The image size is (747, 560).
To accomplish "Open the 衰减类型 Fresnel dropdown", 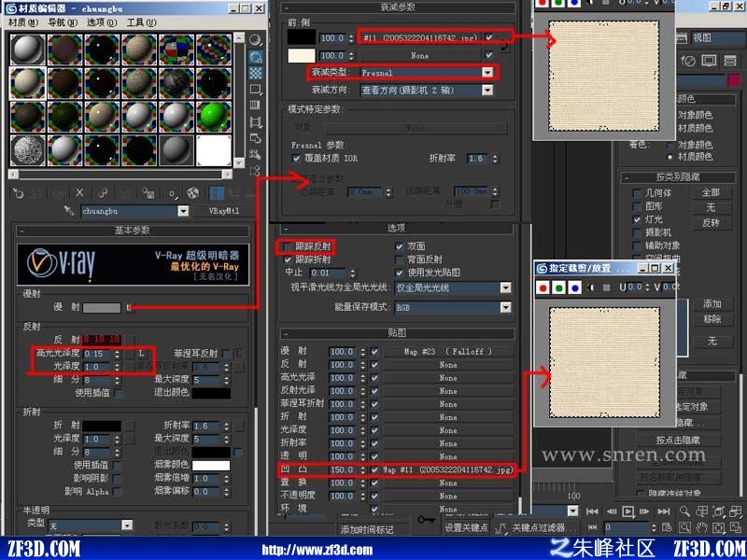I will 486,73.
